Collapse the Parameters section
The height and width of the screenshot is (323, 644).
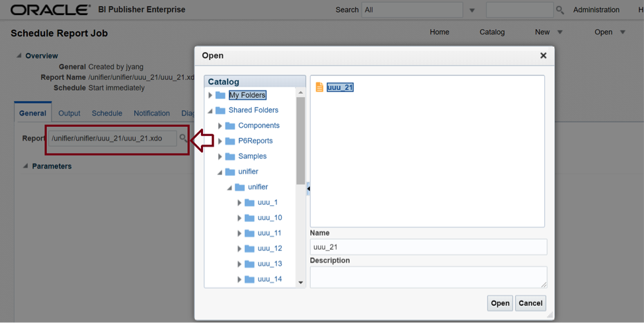click(x=26, y=166)
